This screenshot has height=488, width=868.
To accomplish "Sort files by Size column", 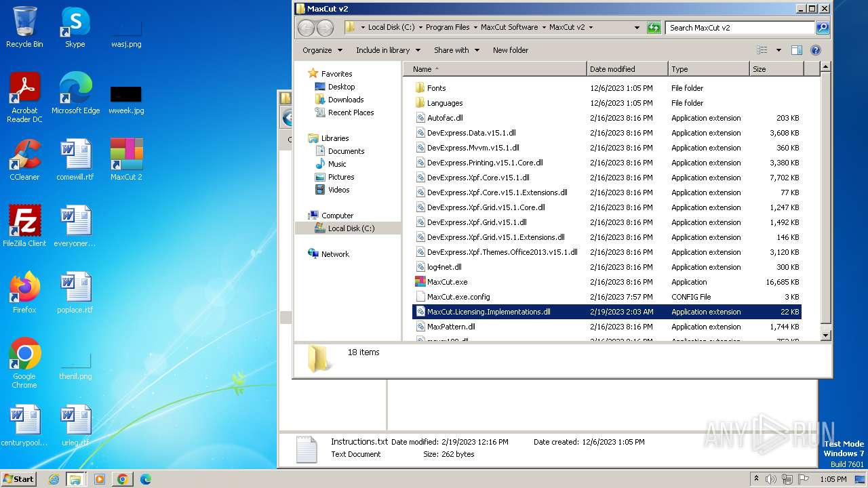I will [776, 69].
